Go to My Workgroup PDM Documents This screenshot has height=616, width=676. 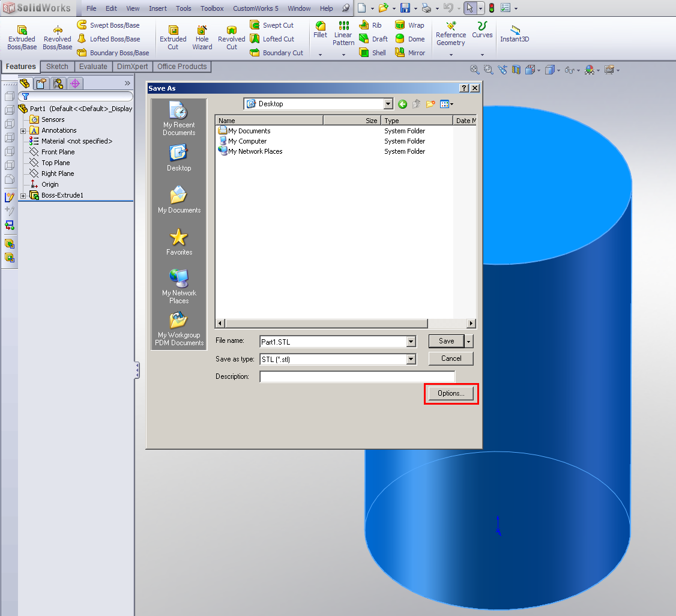click(x=179, y=329)
